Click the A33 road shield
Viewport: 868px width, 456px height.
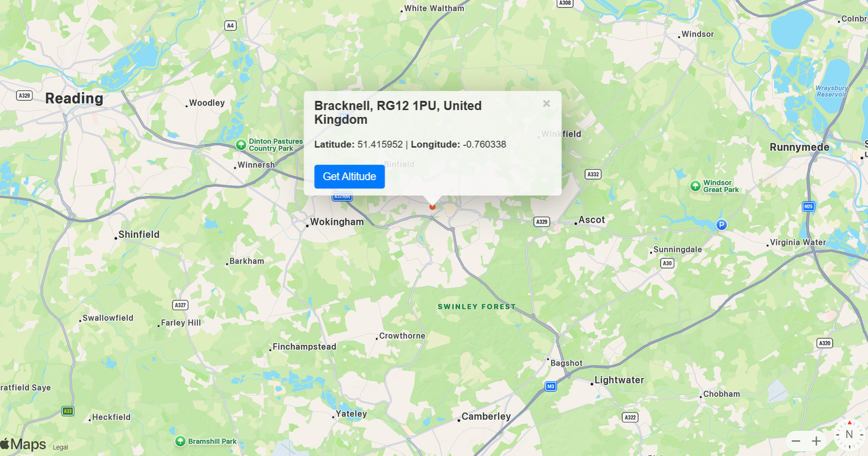tap(68, 411)
